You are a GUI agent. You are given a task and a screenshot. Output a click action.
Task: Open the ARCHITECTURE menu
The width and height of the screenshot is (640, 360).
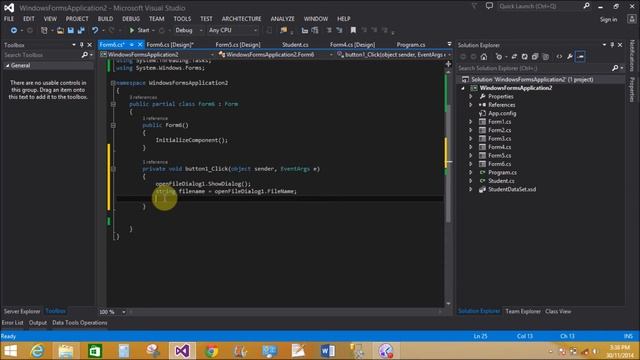(242, 19)
